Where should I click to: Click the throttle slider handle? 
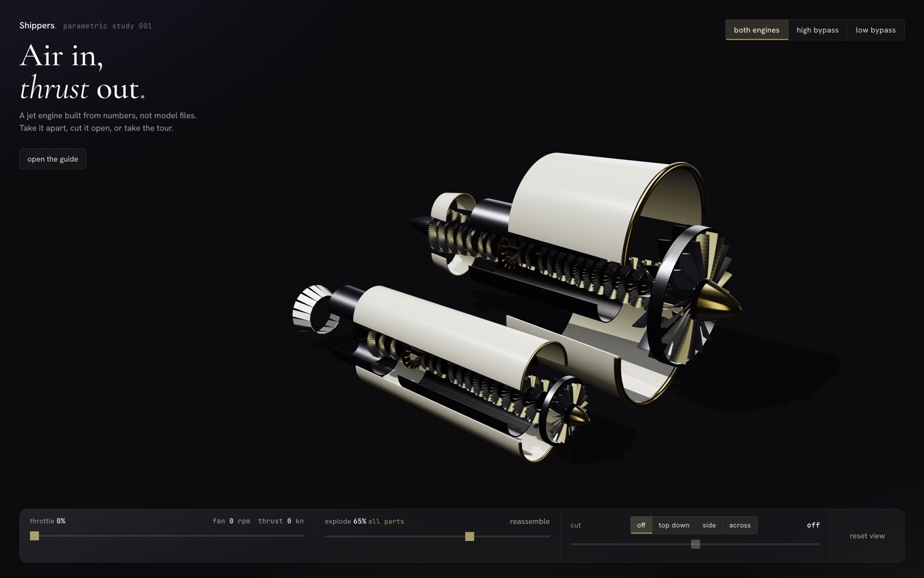[35, 536]
